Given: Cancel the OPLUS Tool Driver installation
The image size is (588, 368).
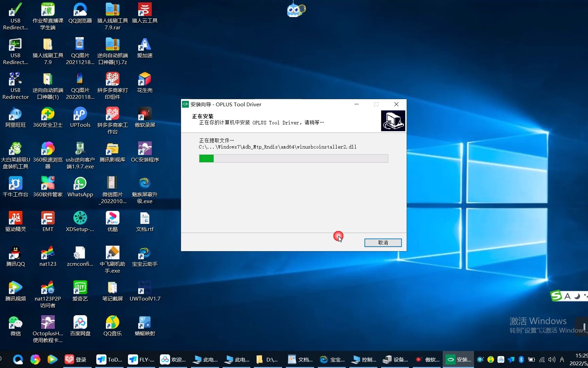Looking at the screenshot, I should [x=383, y=243].
